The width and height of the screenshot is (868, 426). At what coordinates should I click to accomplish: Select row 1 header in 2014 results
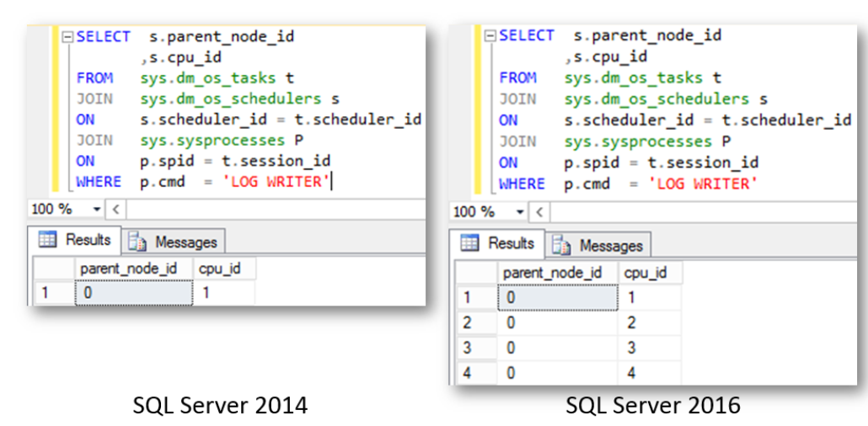click(x=53, y=292)
